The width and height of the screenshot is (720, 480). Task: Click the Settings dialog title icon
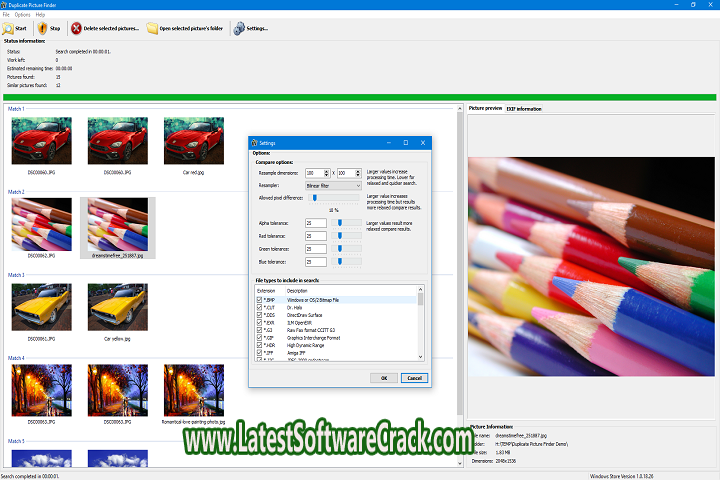[254, 143]
